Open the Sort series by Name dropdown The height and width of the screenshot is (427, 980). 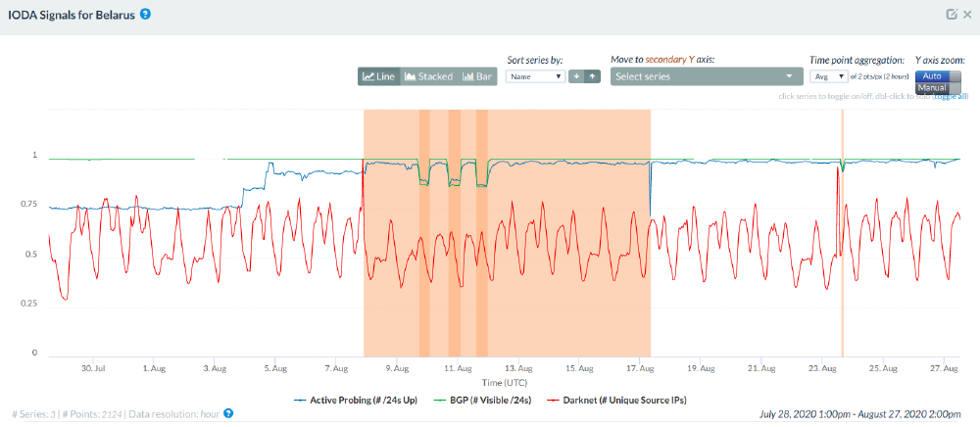click(x=535, y=76)
